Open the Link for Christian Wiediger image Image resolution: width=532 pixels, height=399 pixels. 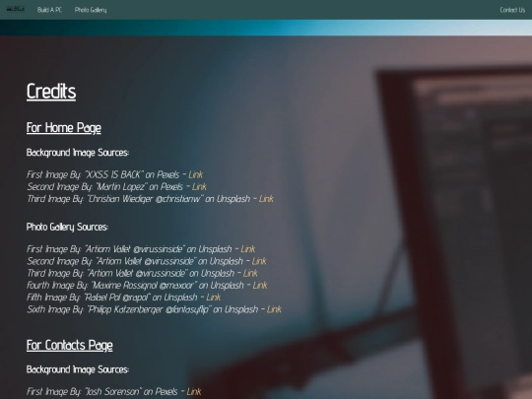click(x=266, y=199)
